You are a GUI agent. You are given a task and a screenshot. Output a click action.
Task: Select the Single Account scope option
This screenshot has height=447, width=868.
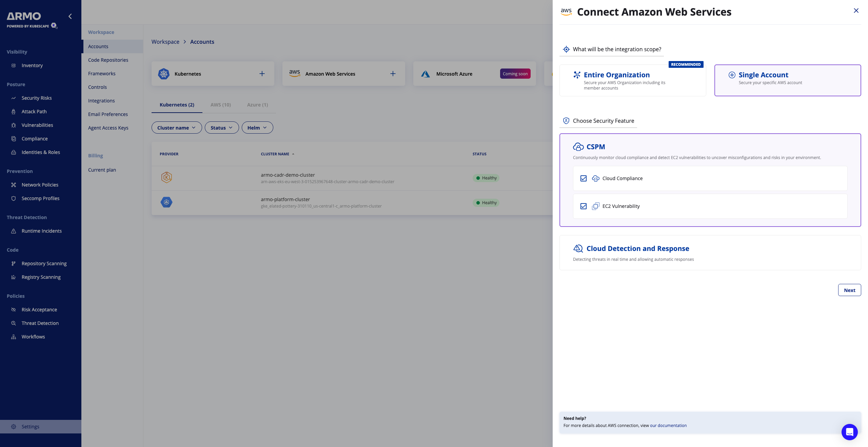787,80
